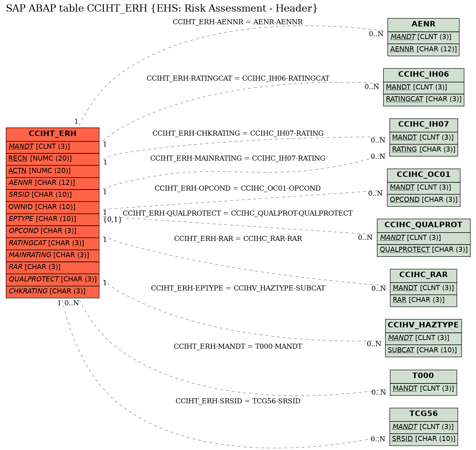Screen dimensions: 476x450
Task: Click the {0,1} cardinality marker
Action: [x=113, y=220]
